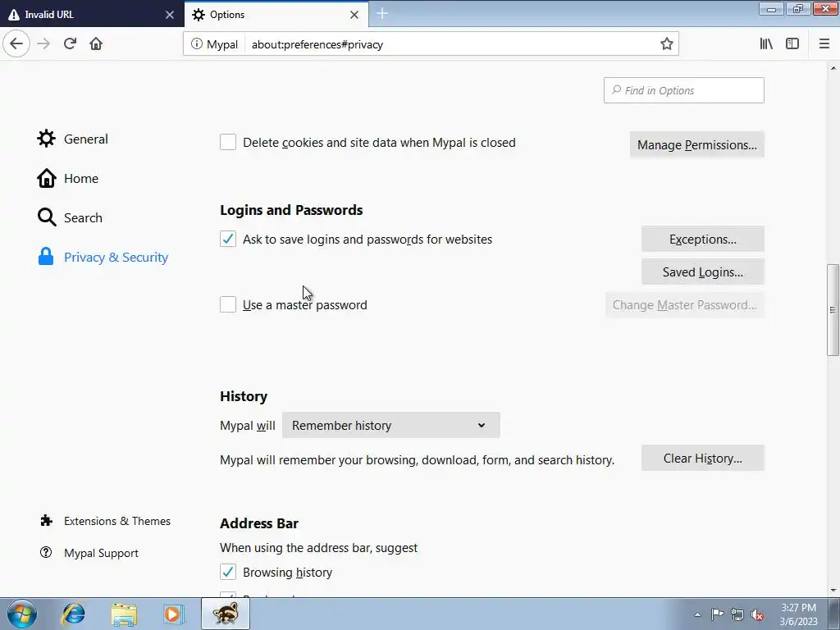Click the site info icon beside Mypal
The image size is (840, 630).
pos(197,44)
